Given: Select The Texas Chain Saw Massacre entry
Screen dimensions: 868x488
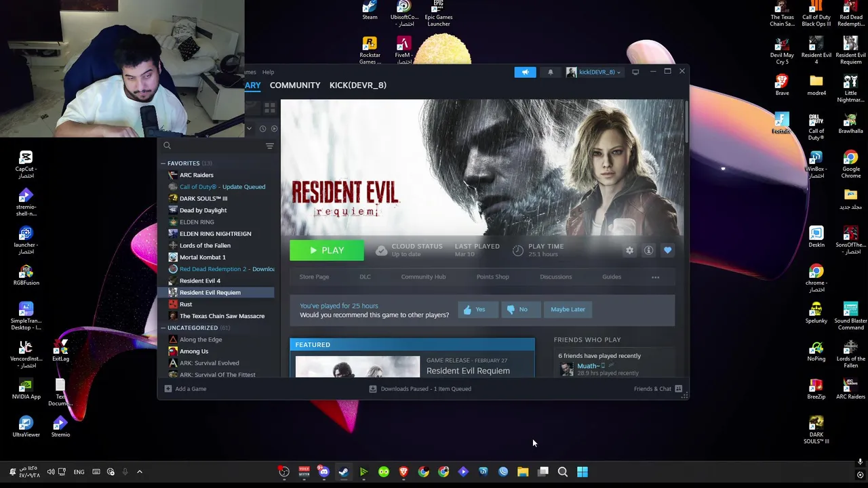Looking at the screenshot, I should coord(222,316).
